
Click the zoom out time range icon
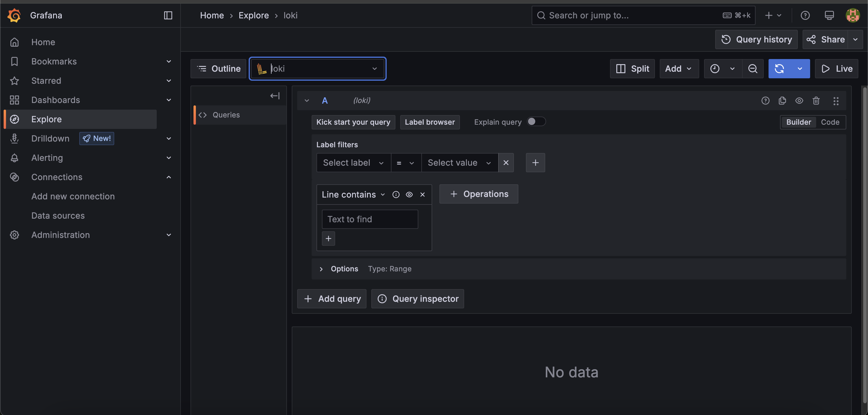753,69
